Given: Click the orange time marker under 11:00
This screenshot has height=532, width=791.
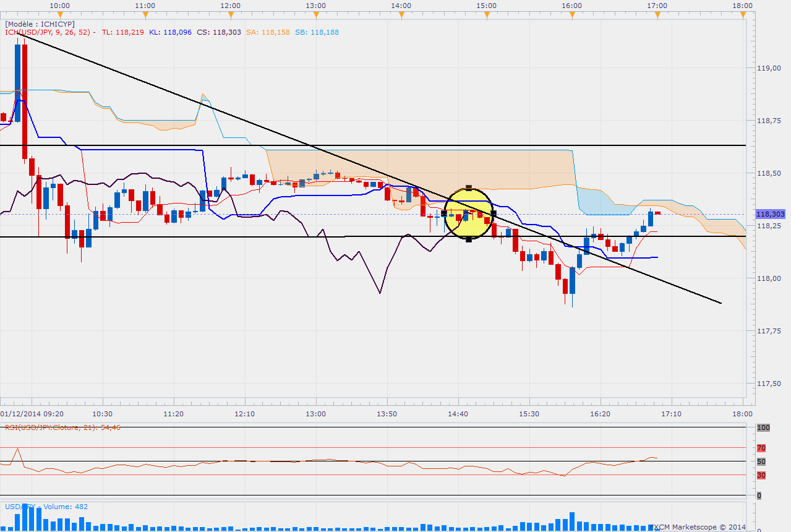Looking at the screenshot, I should [144, 15].
